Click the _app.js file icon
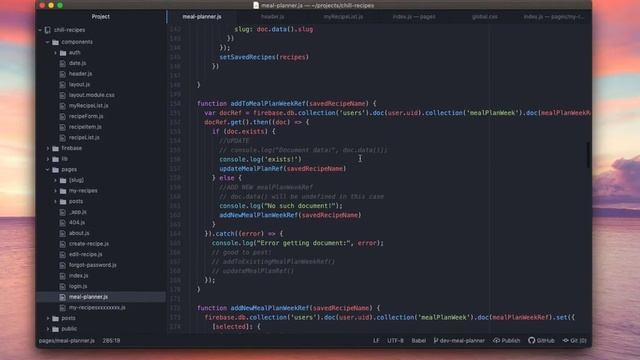Viewport: 640px width, 360px height. pyautogui.click(x=62, y=212)
